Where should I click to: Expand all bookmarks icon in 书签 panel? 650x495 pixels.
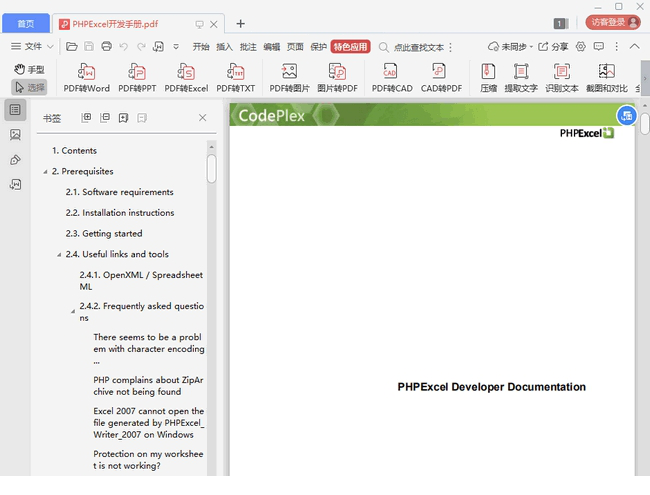click(86, 118)
